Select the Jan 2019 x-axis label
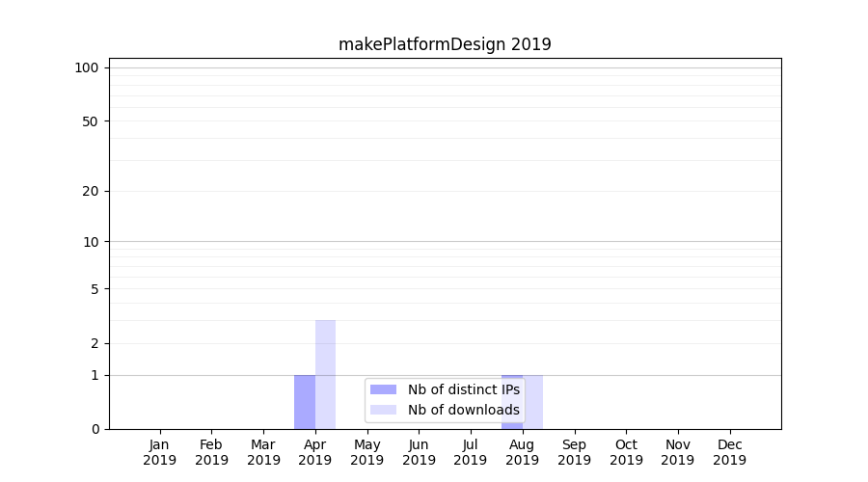Screen dimensions: 868x482 coord(159,452)
